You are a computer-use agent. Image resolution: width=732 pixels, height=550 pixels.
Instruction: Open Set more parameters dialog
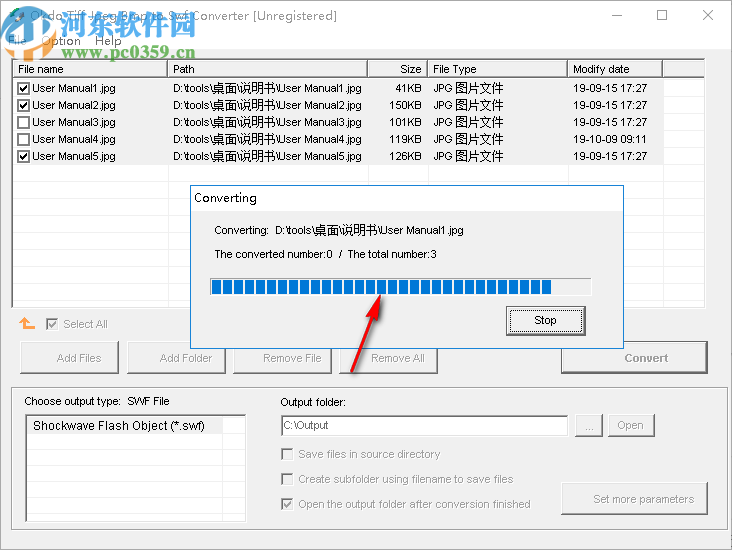634,499
